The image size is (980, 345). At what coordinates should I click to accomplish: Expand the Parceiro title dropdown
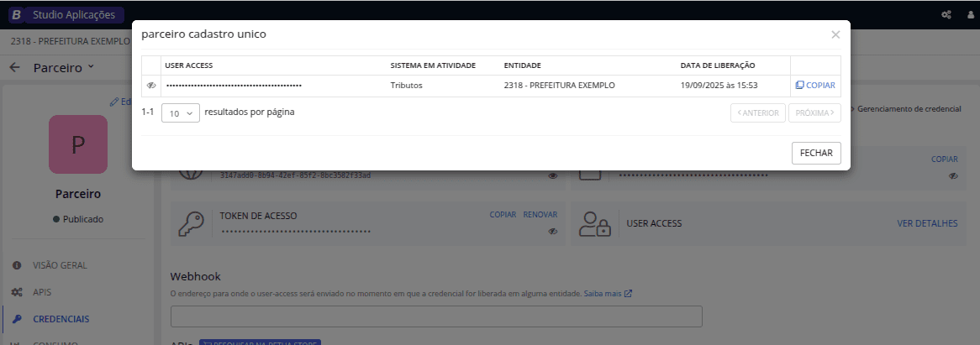coord(91,67)
